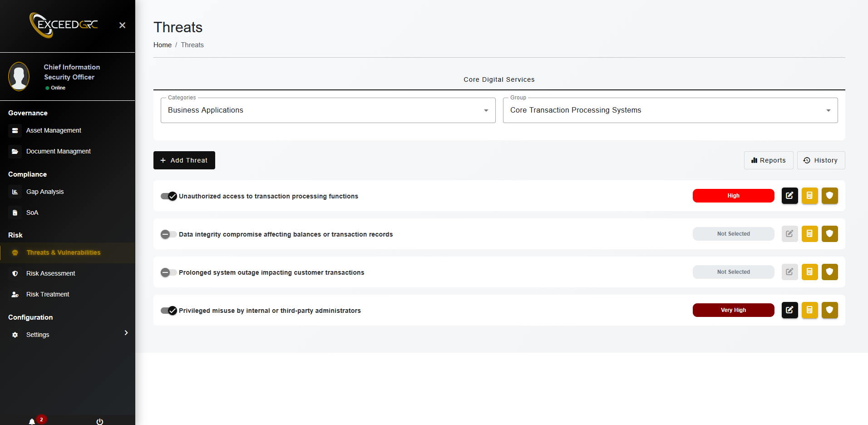Viewport: 868px width, 425px height.
Task: Enable the Prolonged system outage toggle
Action: [169, 272]
